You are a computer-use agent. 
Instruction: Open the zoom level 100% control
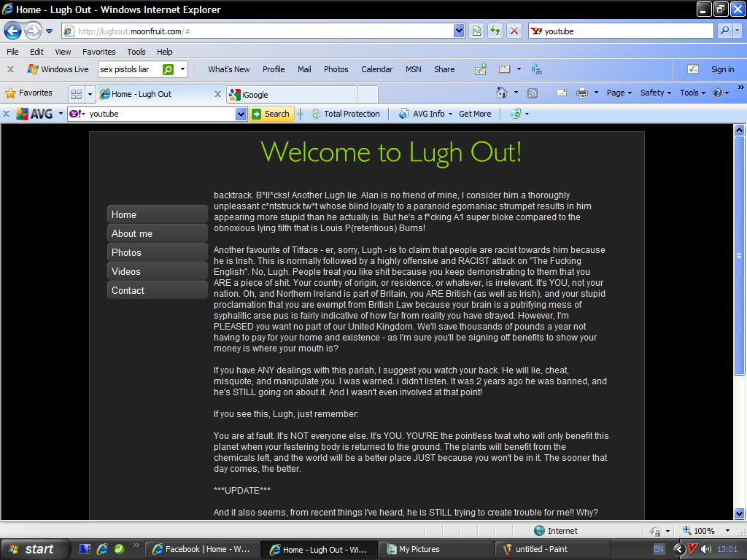point(708,531)
